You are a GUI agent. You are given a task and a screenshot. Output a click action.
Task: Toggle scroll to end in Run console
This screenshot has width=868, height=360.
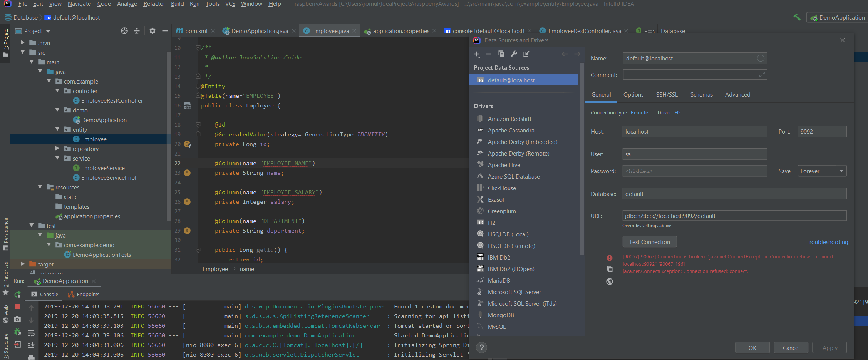[x=31, y=345]
